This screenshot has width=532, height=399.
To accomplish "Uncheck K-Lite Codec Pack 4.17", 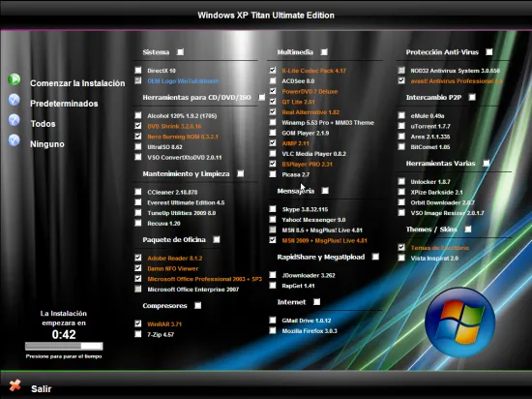I will [x=273, y=71].
